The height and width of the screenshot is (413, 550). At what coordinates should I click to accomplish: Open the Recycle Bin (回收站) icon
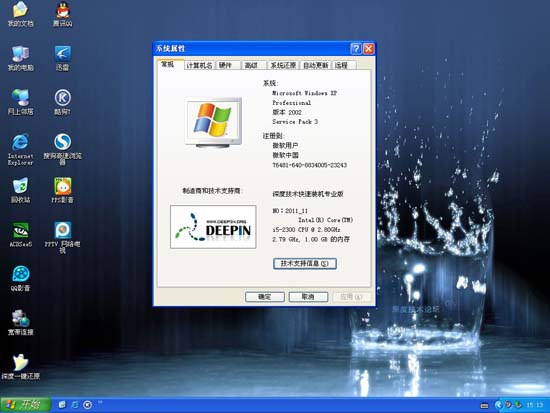click(20, 191)
